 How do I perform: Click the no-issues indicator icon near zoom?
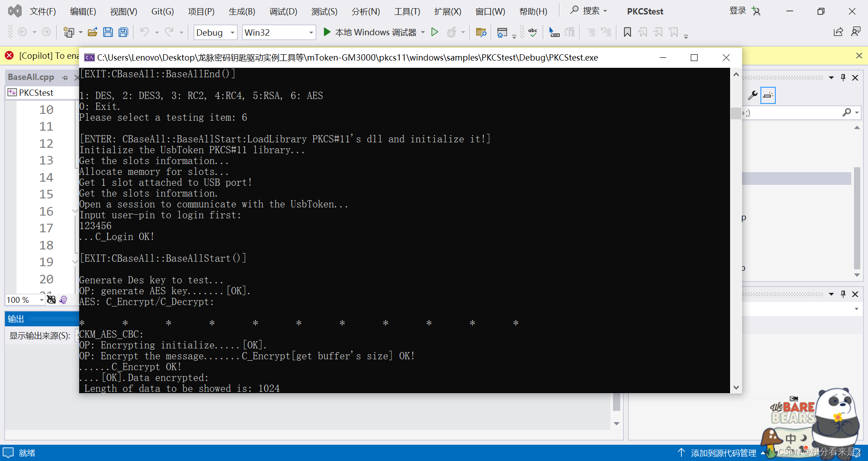point(52,300)
